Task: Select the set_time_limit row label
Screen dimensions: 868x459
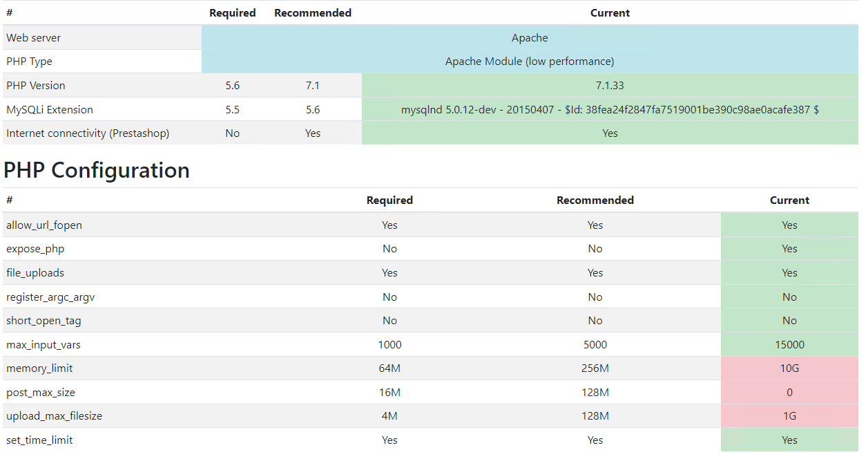Action: pos(39,440)
